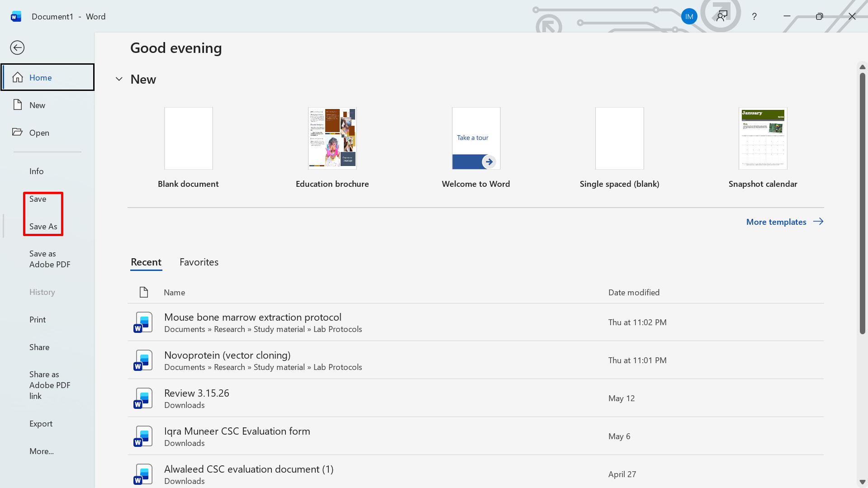Click the scrollbar down arrow
Screen dimensions: 868x488
coord(863,482)
